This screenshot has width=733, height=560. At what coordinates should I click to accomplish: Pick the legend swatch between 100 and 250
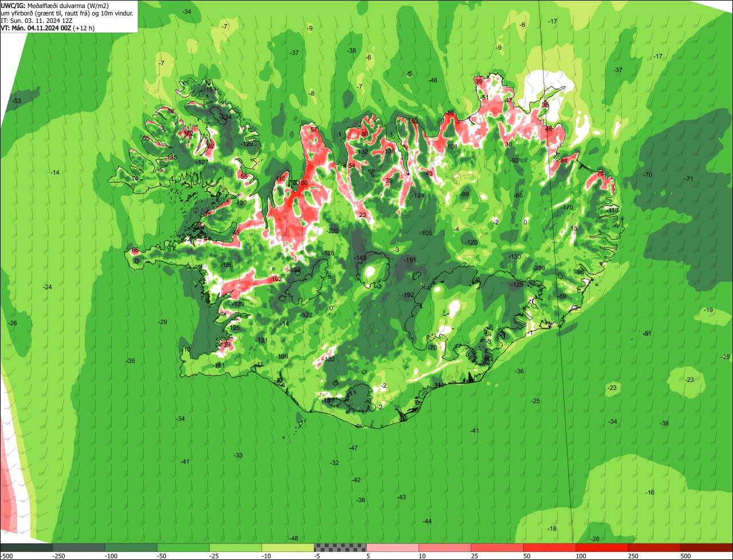tap(602, 547)
